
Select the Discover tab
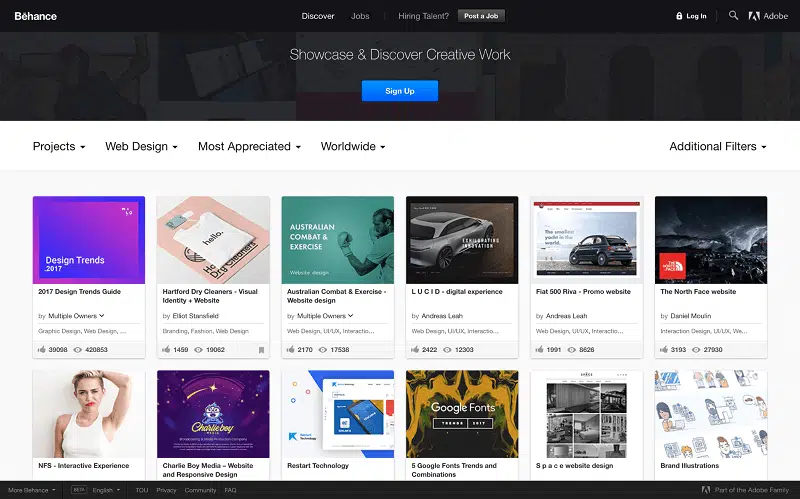click(318, 16)
